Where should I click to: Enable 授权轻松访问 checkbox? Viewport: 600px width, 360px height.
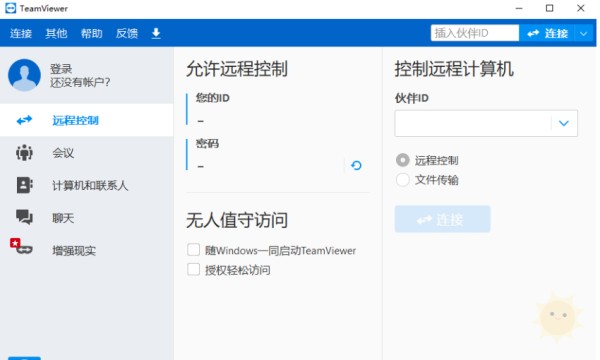tap(194, 270)
